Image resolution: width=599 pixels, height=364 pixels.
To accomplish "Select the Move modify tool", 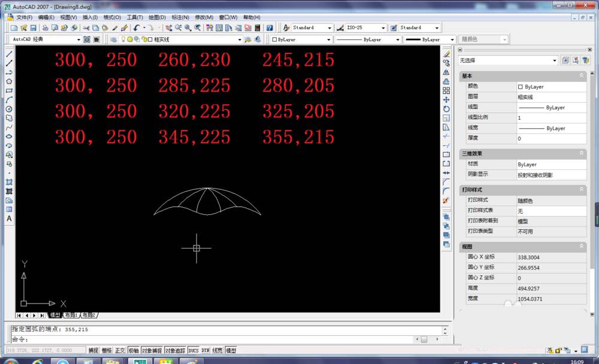I will point(446,100).
